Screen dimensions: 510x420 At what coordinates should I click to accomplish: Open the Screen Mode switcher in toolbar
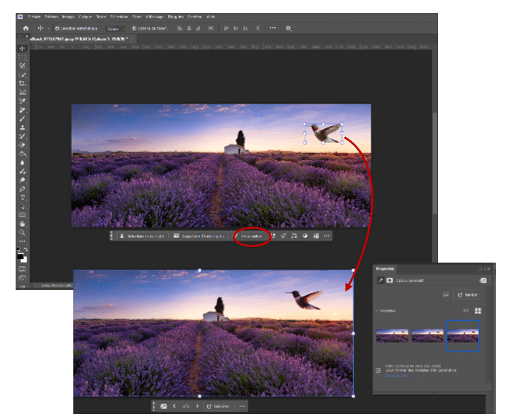[22, 278]
